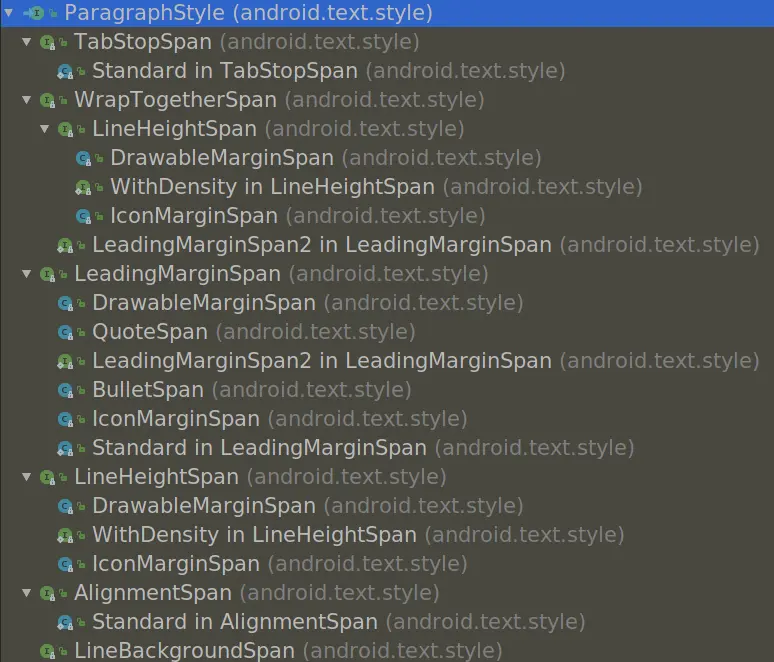774x662 pixels.
Task: Click the TabStopSpan interface icon
Action: point(47,43)
